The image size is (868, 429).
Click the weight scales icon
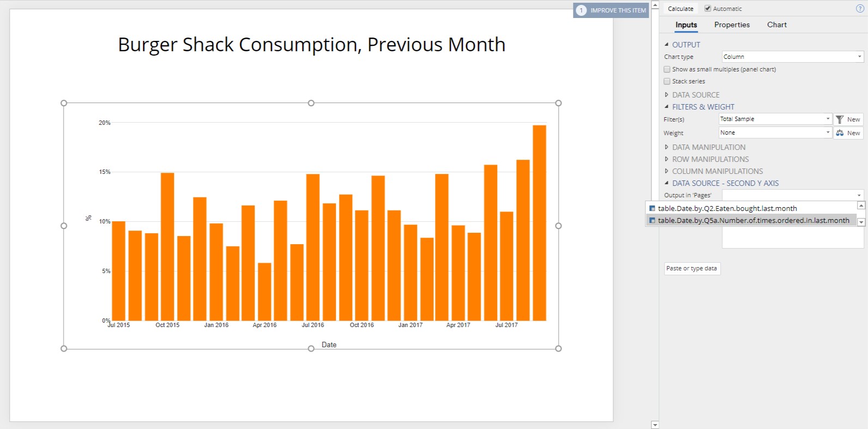click(x=840, y=133)
